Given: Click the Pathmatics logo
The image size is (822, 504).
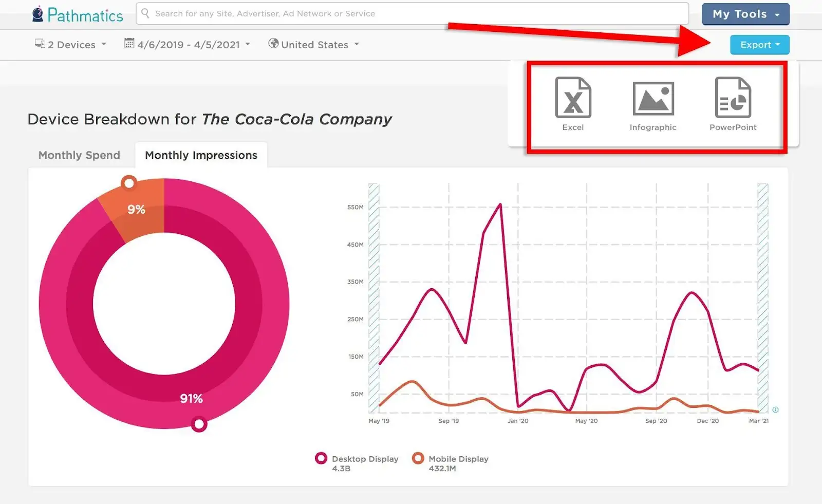Looking at the screenshot, I should (x=78, y=14).
